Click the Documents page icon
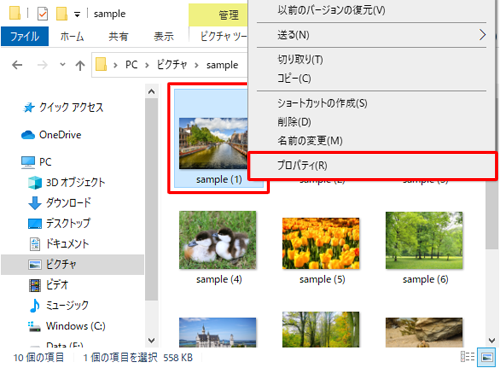The height and width of the screenshot is (368, 500). pyautogui.click(x=35, y=244)
